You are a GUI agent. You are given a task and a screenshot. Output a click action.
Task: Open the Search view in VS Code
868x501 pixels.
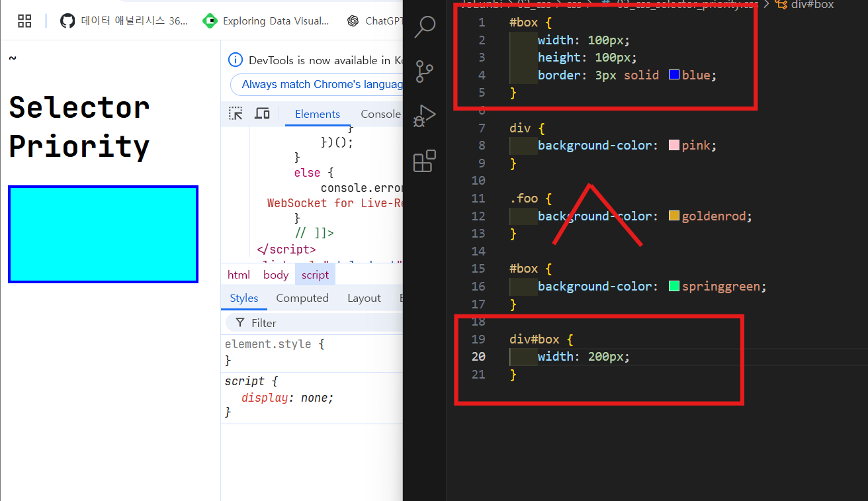(424, 26)
